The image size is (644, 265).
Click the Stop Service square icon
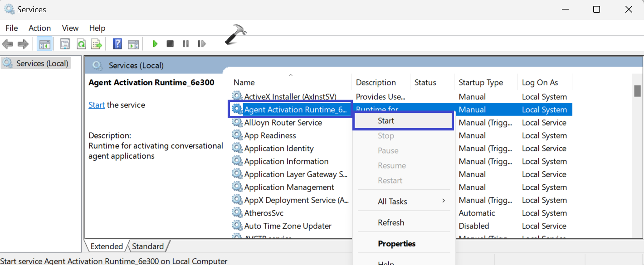coord(170,44)
